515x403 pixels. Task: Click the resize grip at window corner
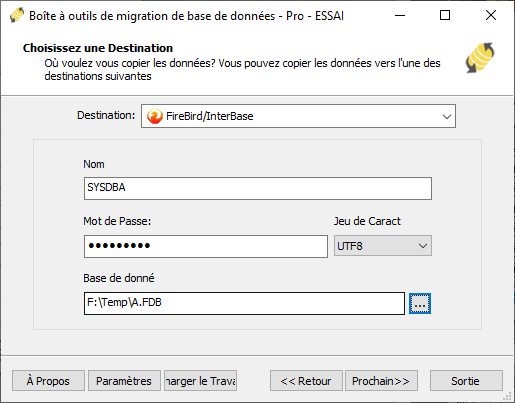(x=507, y=396)
